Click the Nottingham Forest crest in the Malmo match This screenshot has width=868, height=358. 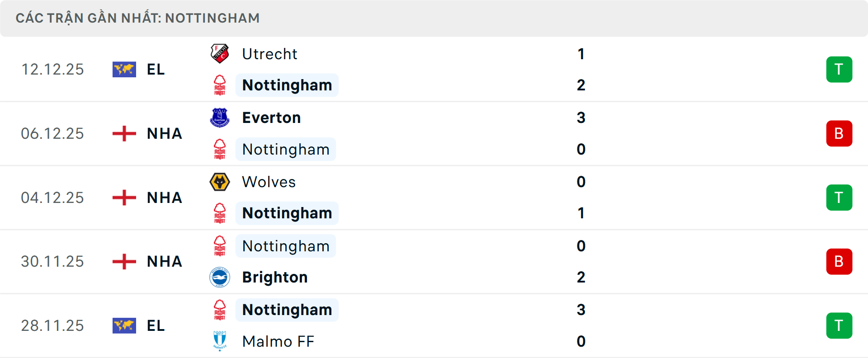220,310
